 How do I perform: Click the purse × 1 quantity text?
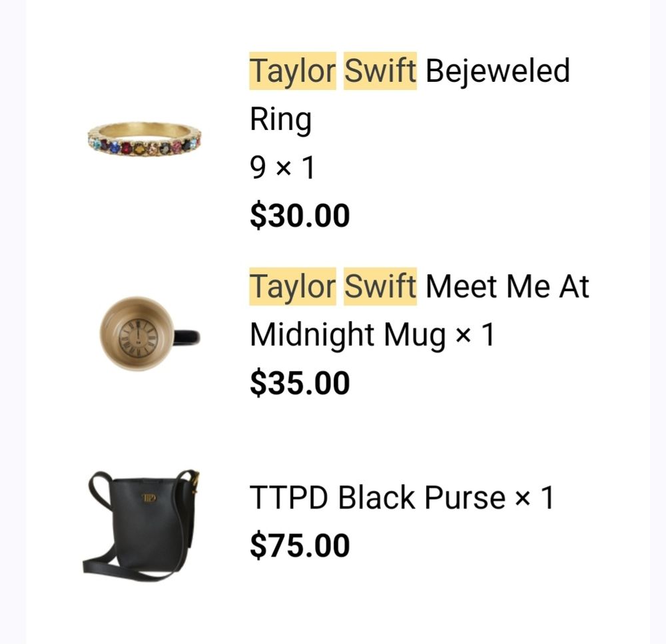[x=534, y=497]
